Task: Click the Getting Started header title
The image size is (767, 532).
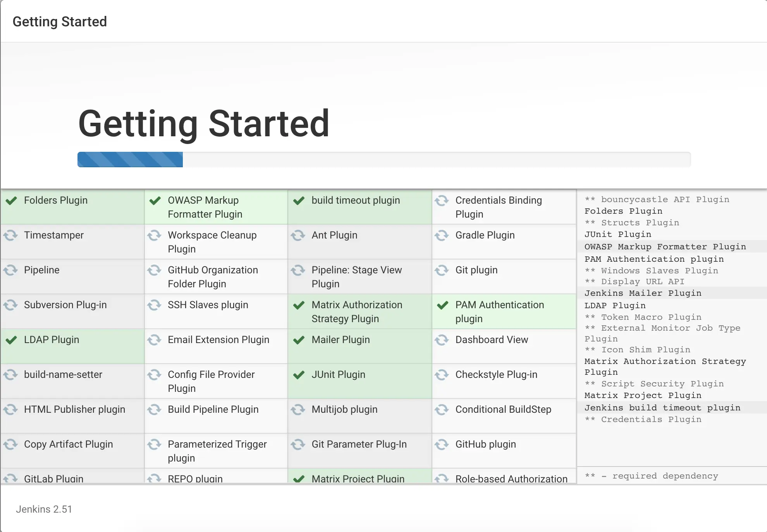Action: (60, 22)
